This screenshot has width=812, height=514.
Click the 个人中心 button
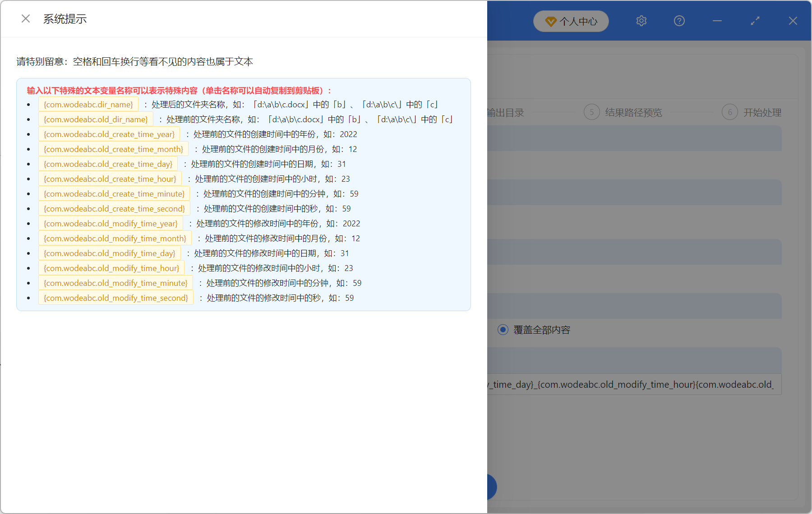[x=571, y=21]
